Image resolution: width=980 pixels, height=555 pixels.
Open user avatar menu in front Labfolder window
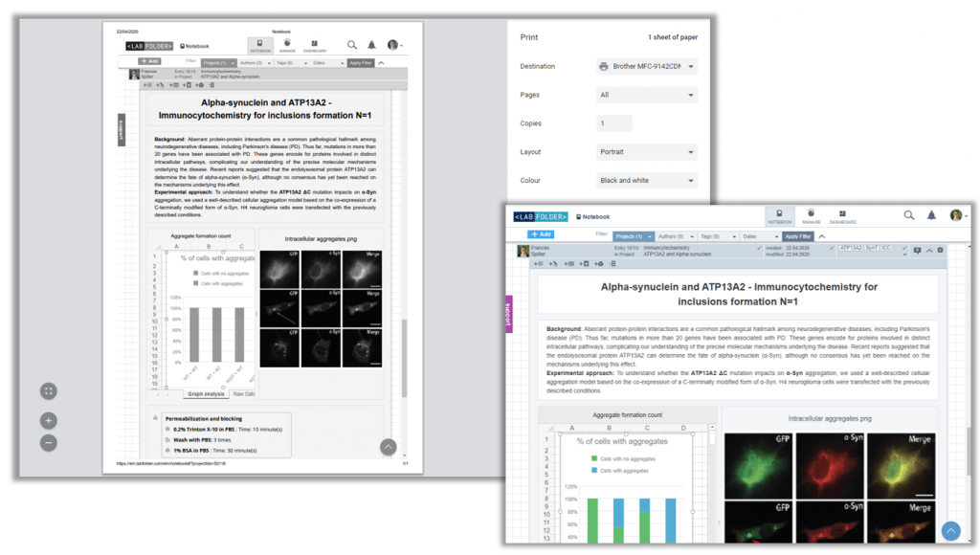coord(957,215)
